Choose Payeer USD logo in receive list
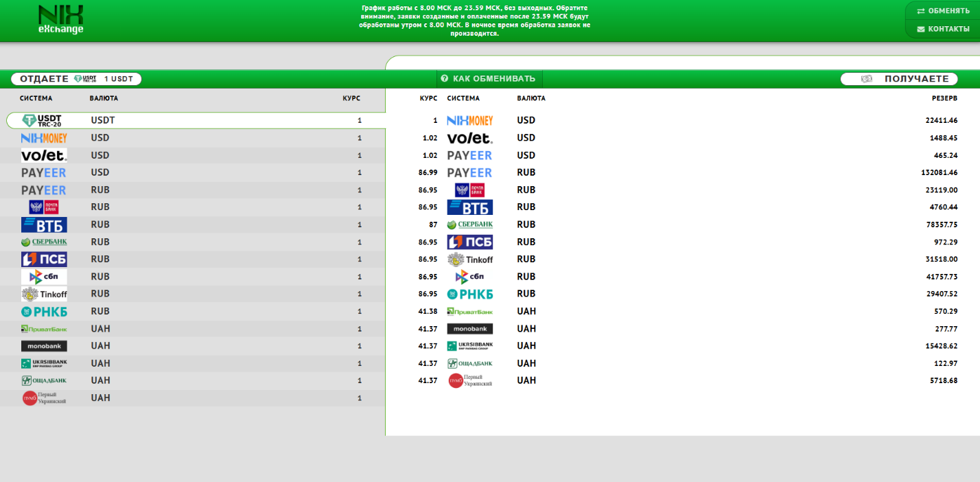The image size is (980, 482). click(x=470, y=155)
